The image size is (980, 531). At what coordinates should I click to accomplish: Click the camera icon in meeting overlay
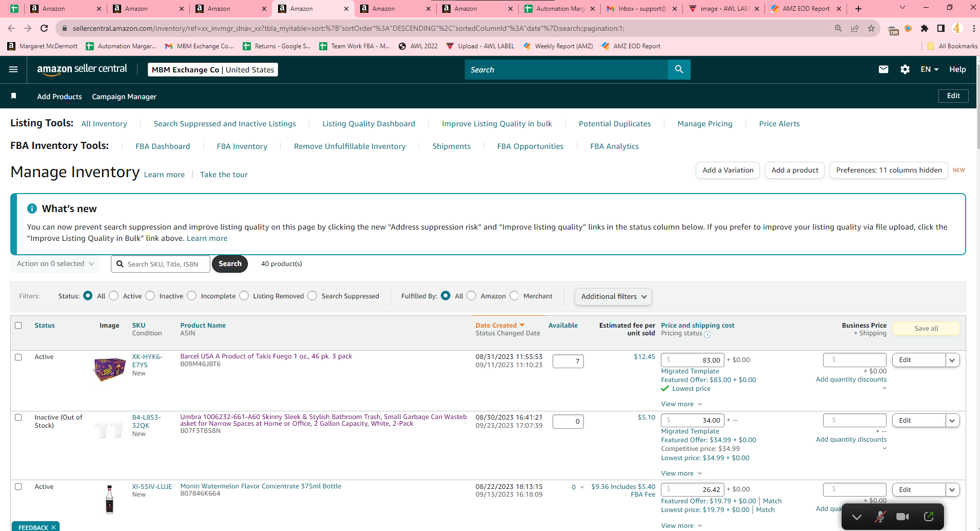point(903,517)
